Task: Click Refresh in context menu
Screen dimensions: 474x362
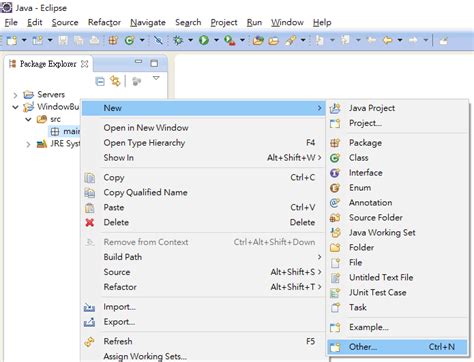Action: tap(203, 341)
